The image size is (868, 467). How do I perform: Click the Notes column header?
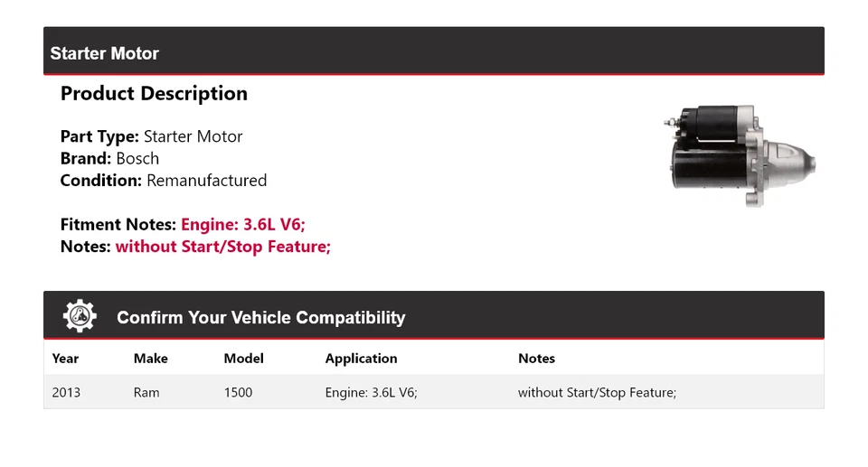pyautogui.click(x=536, y=359)
